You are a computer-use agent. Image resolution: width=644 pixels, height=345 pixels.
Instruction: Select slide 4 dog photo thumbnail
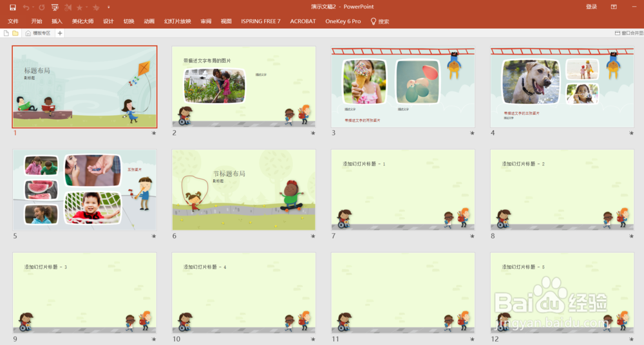pyautogui.click(x=562, y=87)
